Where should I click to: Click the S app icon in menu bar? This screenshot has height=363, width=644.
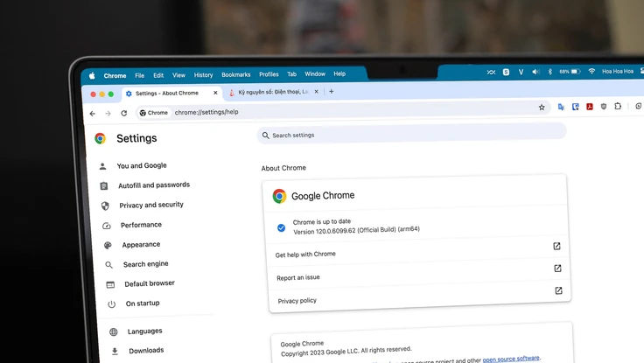click(506, 72)
